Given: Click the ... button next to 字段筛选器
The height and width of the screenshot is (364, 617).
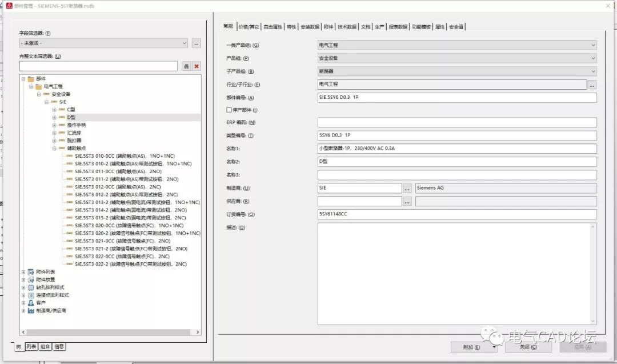Looking at the screenshot, I should click(197, 43).
